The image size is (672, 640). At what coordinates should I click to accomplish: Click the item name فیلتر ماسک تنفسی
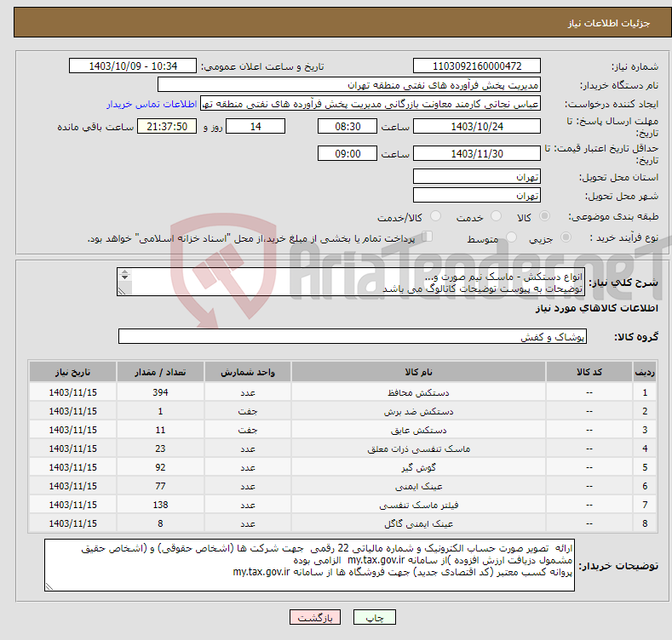[x=418, y=505]
